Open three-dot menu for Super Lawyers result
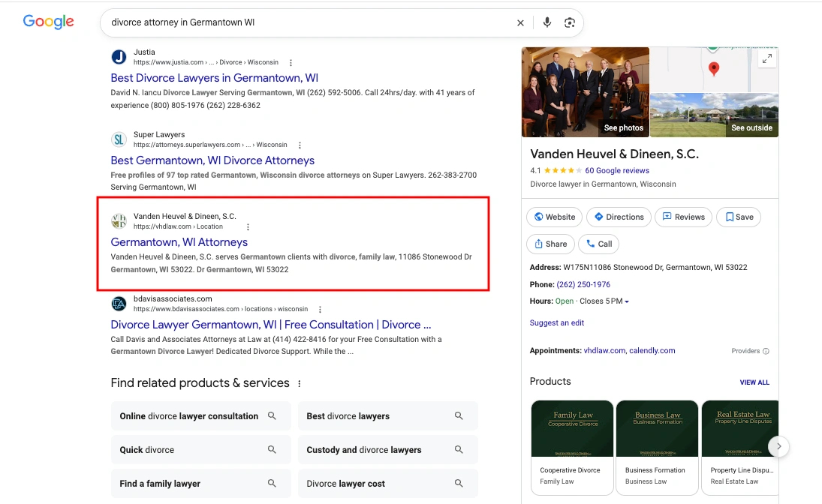This screenshot has width=822, height=504. [300, 145]
